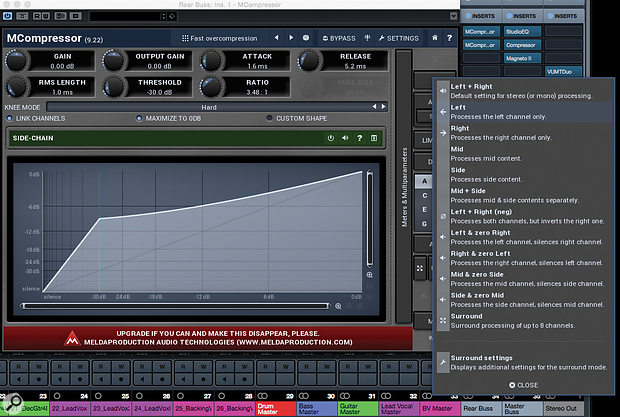Click the graph vertical scrollbar
Screen dimensions: 620x417
pyautogui.click(x=370, y=219)
